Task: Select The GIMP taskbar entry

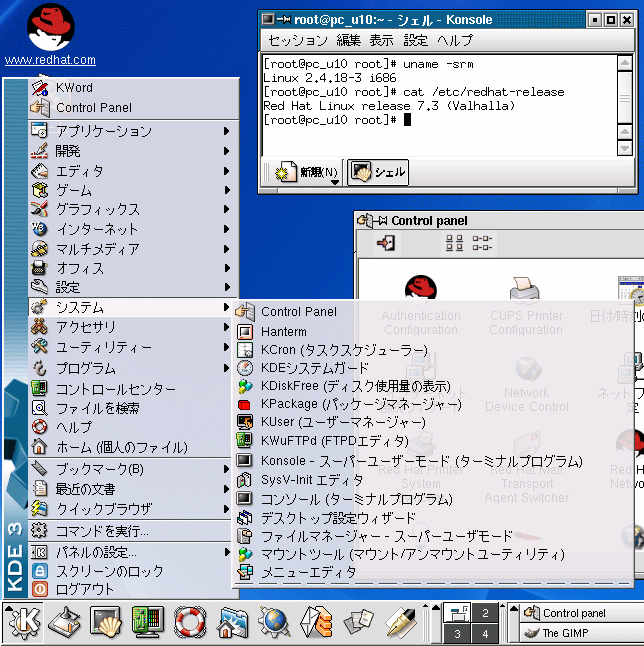Action: coord(581,633)
